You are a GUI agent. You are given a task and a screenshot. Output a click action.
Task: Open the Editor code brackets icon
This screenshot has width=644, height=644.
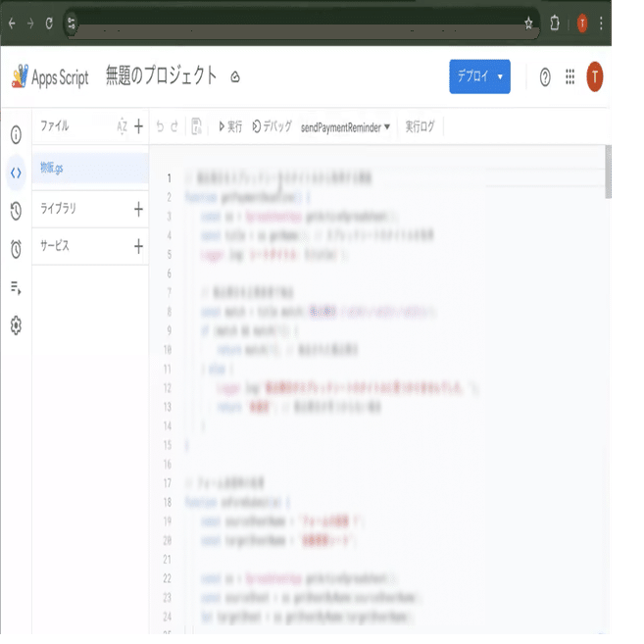[x=16, y=173]
